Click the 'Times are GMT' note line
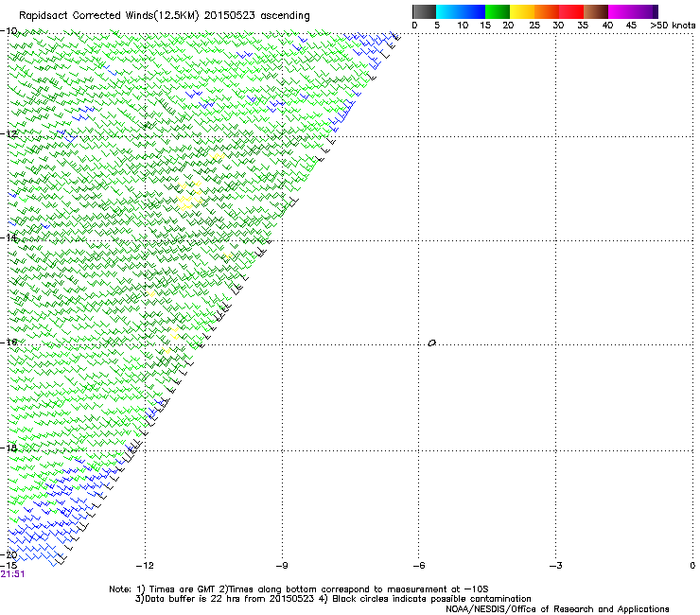The height and width of the screenshot is (615, 700). (299, 589)
